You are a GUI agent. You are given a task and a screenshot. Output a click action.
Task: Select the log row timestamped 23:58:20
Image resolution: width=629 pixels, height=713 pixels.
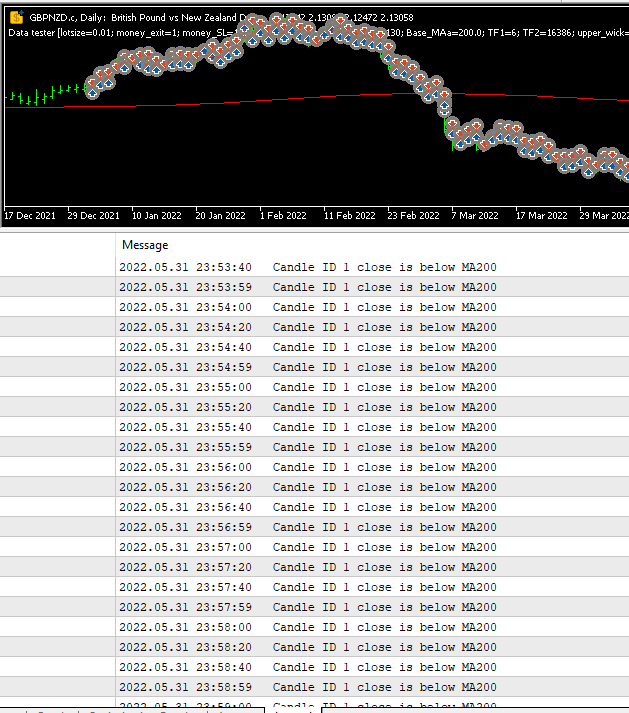coord(314,647)
